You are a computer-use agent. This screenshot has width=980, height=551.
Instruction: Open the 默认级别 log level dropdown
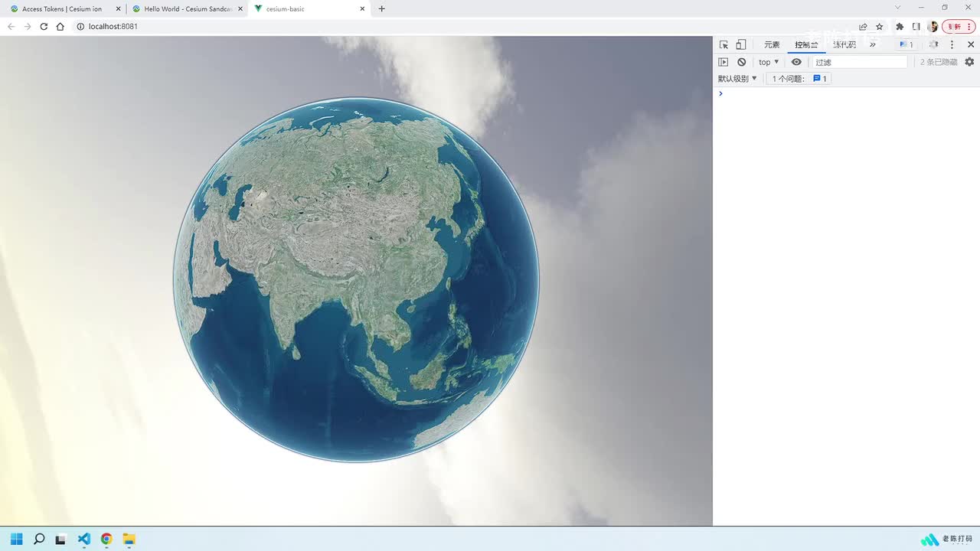737,79
